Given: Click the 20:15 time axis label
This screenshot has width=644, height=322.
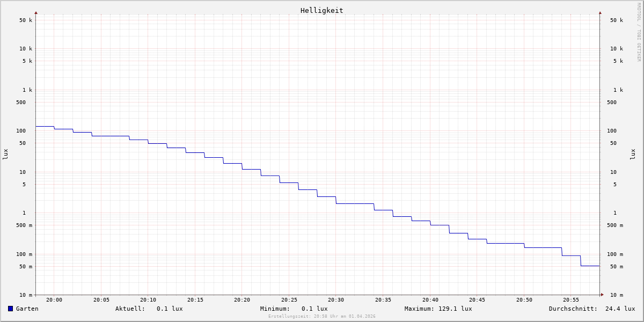Looking at the screenshot, I should tap(195, 300).
